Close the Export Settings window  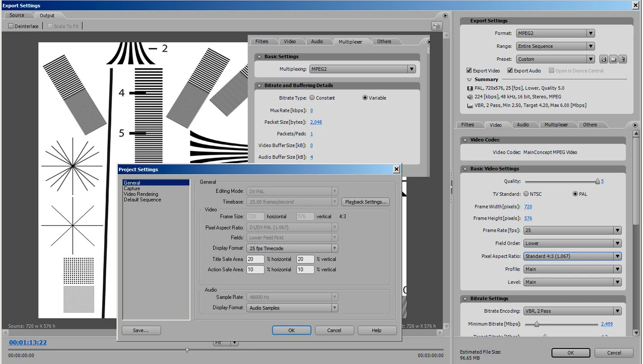(636, 5)
